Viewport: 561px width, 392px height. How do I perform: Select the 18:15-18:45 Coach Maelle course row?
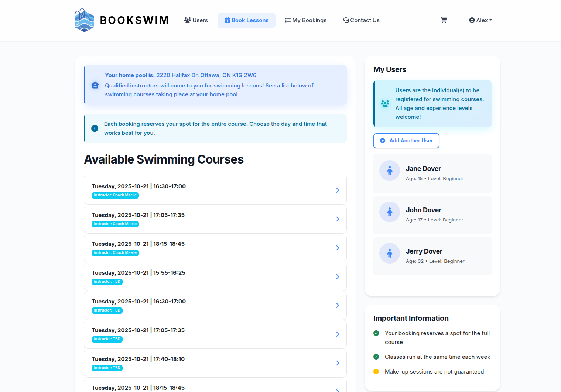[215, 248]
